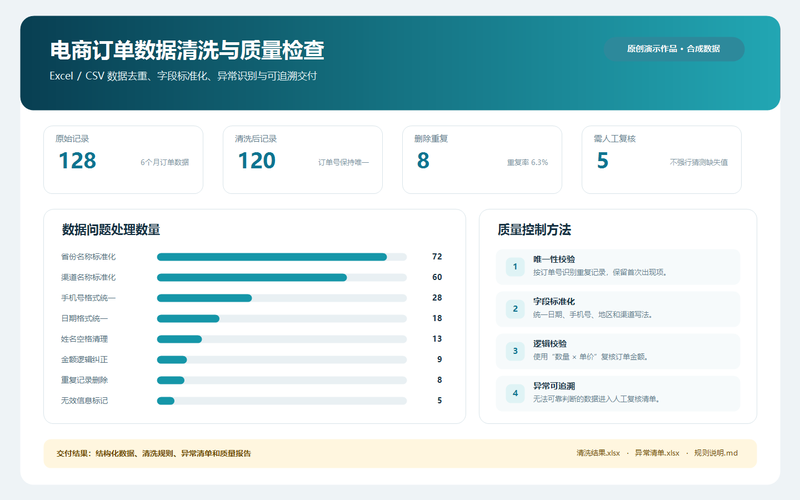Click the step title 异常可追溯

coord(554,386)
